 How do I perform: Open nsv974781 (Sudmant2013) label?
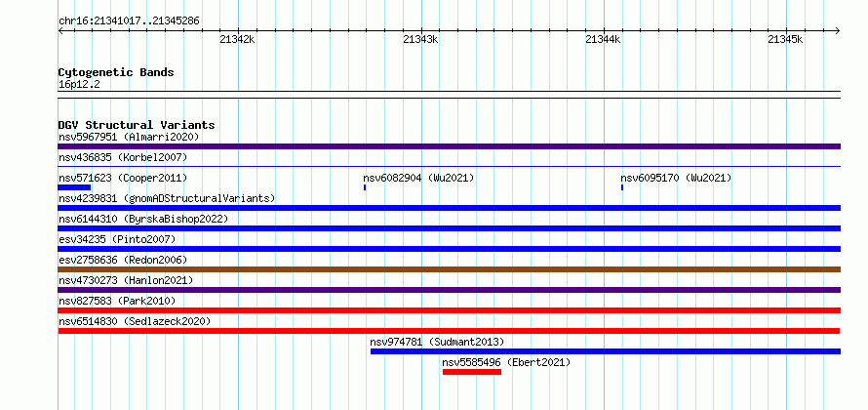(437, 342)
